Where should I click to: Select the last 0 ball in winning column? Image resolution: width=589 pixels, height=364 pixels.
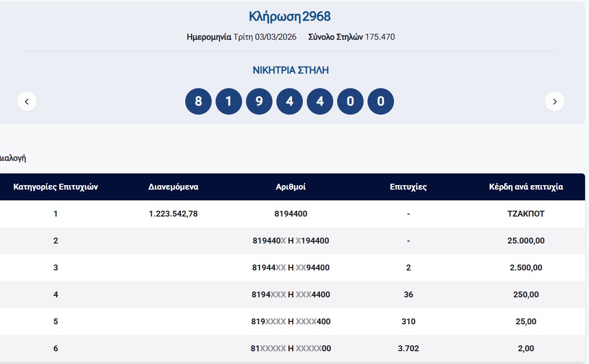coord(380,101)
